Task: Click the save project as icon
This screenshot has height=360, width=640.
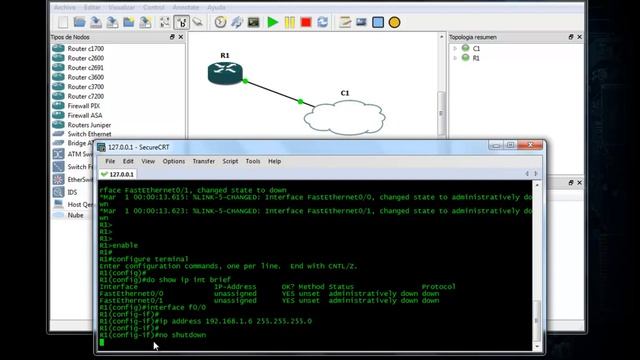Action: pyautogui.click(x=112, y=22)
